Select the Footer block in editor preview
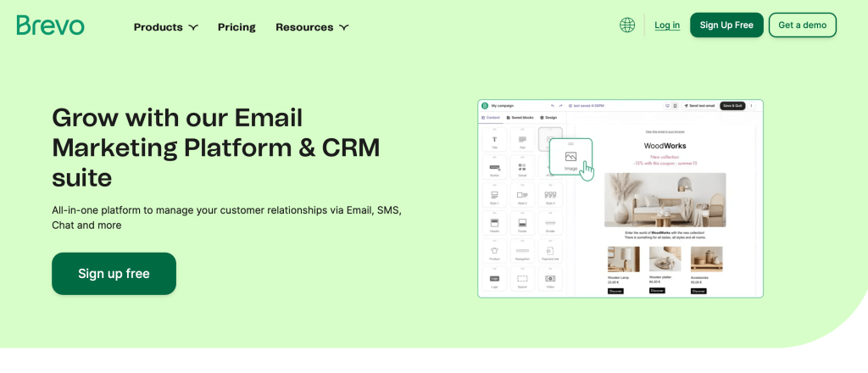This screenshot has width=868, height=373. (522, 224)
